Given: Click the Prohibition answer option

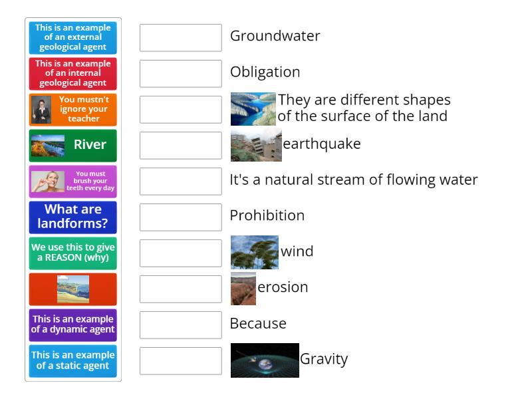Looking at the screenshot, I should (x=265, y=215).
